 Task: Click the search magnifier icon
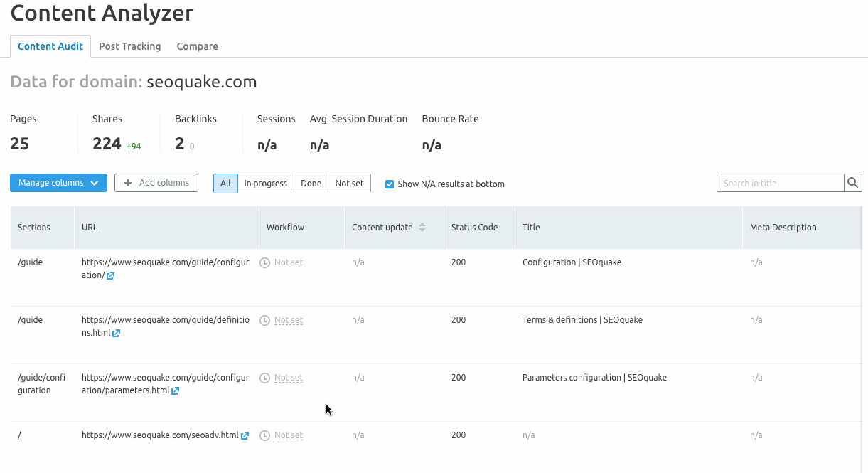(852, 184)
